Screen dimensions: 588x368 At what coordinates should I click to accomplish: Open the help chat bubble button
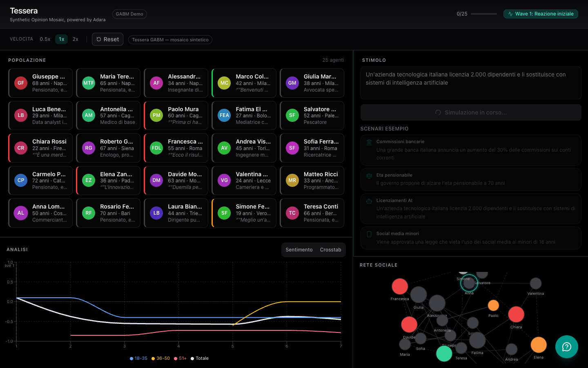point(567,347)
